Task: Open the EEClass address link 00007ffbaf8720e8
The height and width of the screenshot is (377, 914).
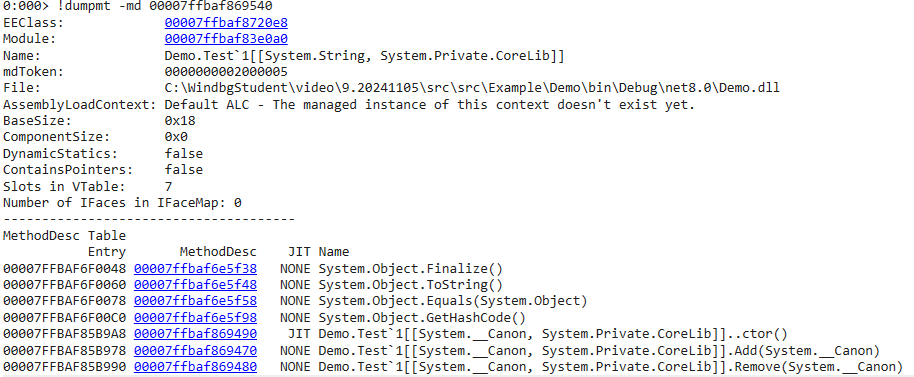Action: (226, 23)
